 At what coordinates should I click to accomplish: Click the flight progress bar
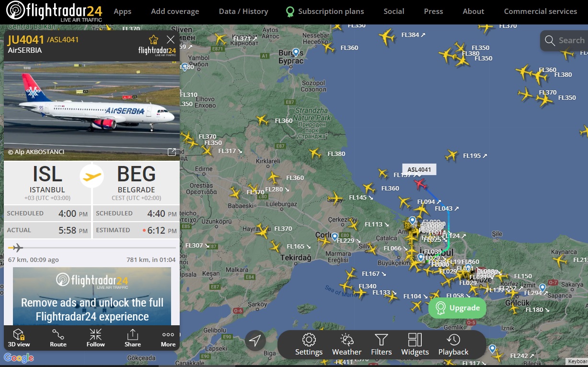click(92, 248)
